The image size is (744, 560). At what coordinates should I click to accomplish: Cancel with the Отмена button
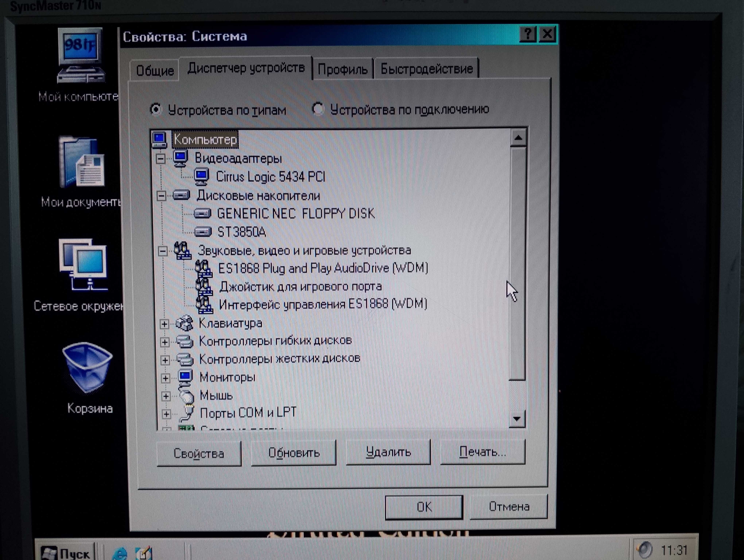tap(509, 506)
